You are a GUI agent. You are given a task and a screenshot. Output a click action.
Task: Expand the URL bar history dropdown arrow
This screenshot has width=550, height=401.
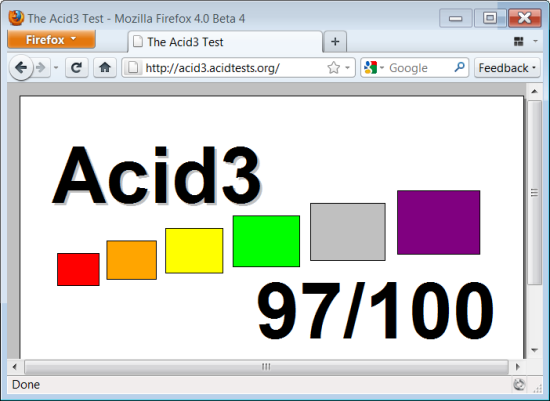(348, 67)
